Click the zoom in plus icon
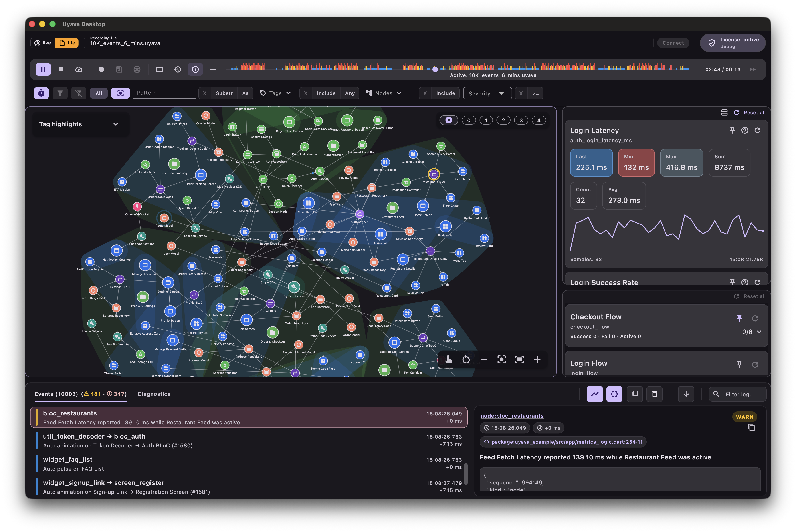 [537, 359]
